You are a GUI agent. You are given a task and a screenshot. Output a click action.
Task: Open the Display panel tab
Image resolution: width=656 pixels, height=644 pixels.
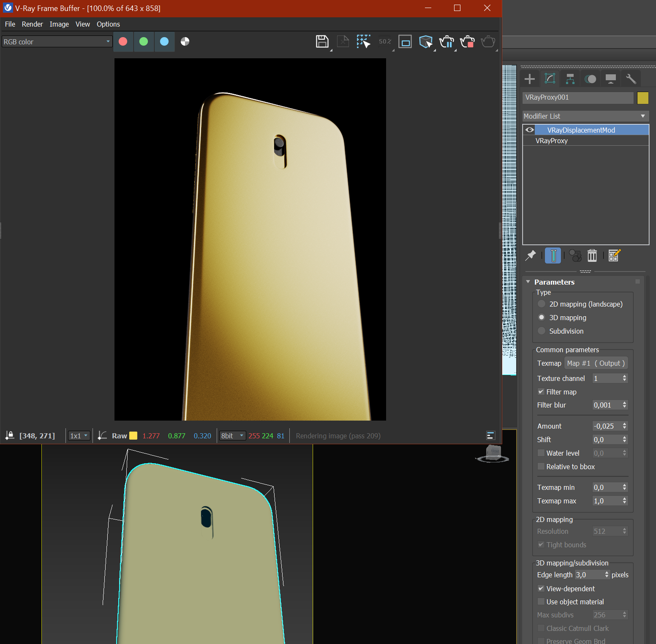click(x=611, y=79)
